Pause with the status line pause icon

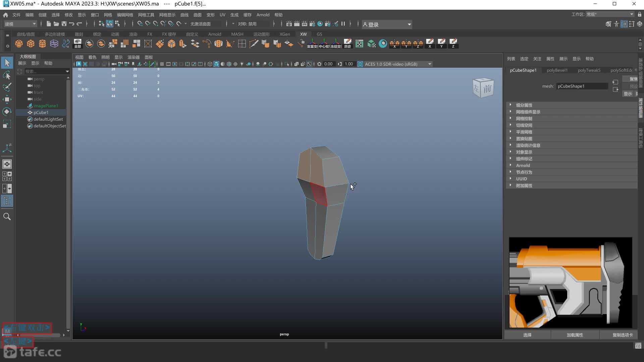click(343, 24)
